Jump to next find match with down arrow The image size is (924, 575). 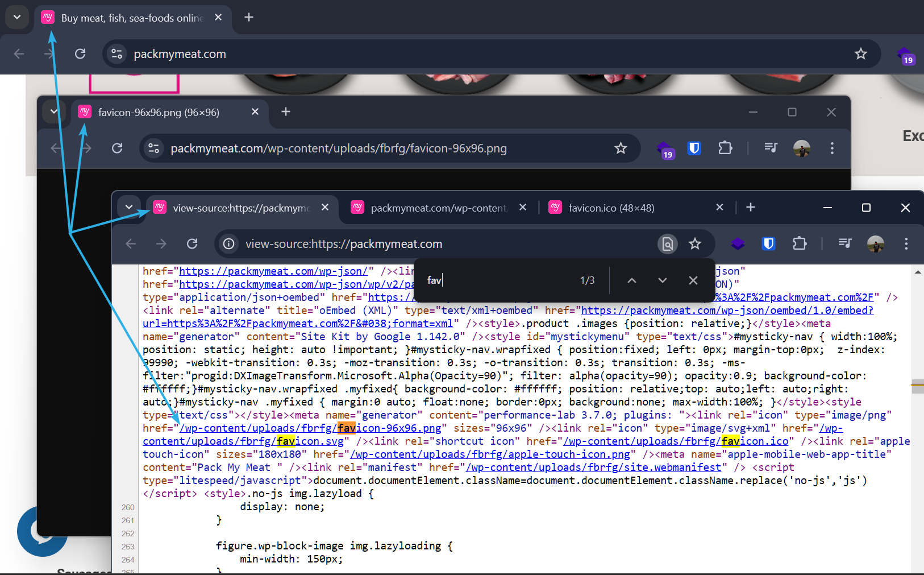663,280
